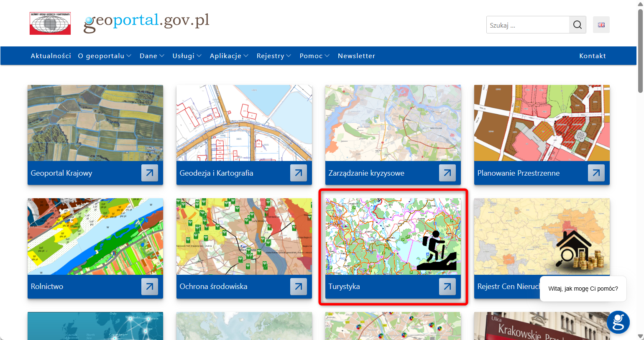Open the Kontakt page

pos(593,56)
